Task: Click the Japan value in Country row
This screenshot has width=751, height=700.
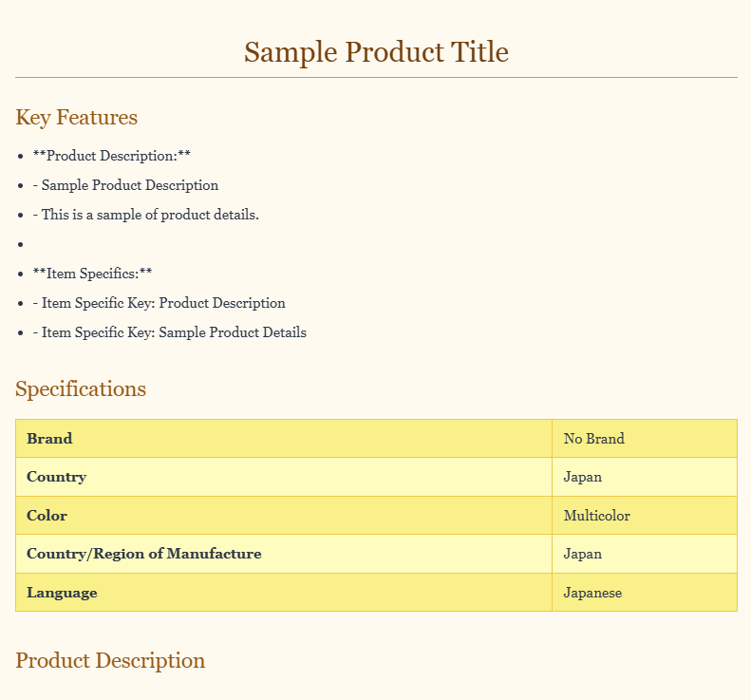Action: point(582,477)
